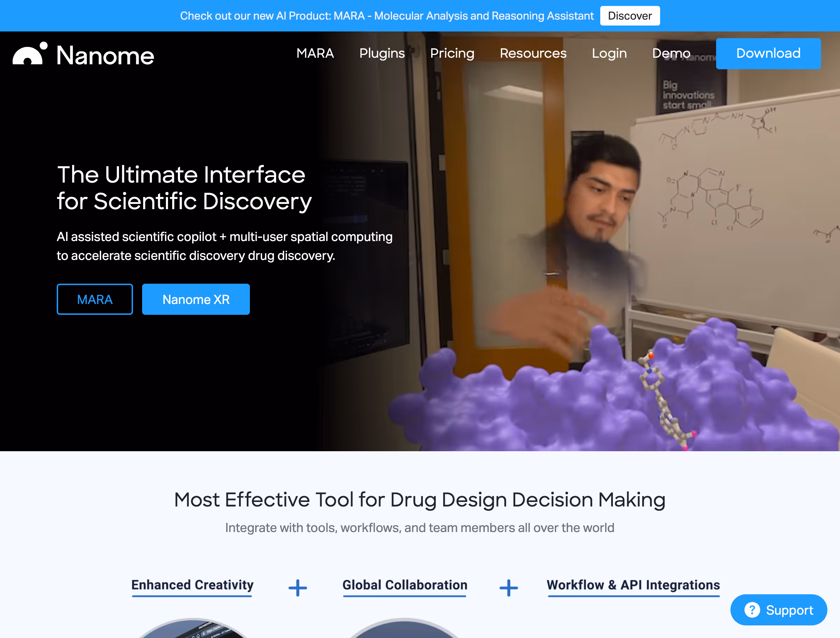Click the Login link

[609, 53]
